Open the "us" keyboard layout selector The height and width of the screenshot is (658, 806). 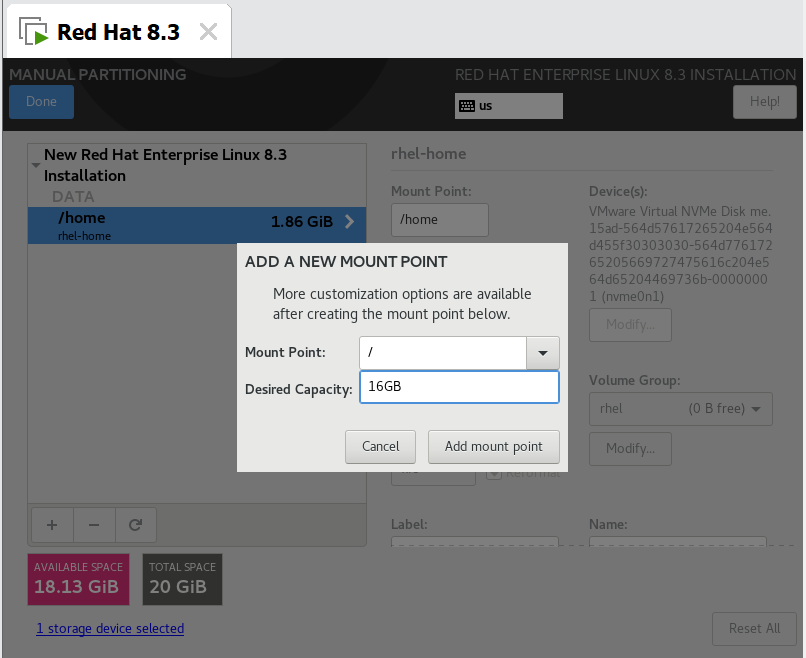tap(508, 106)
